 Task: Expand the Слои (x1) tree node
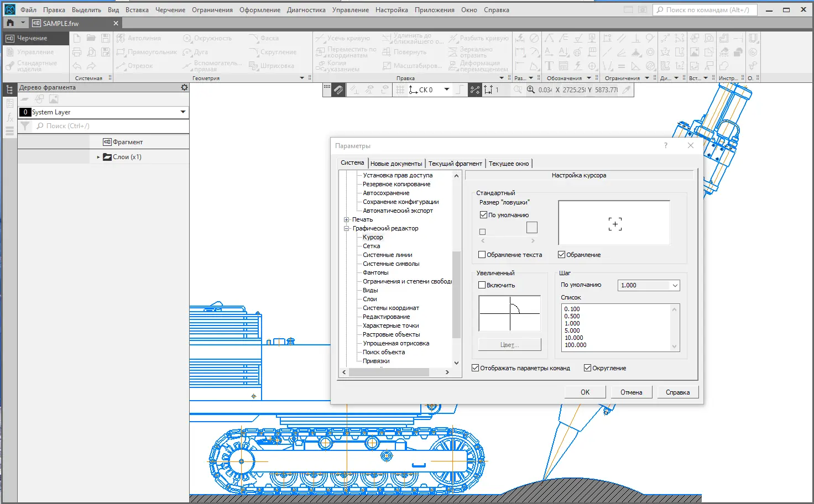(98, 157)
